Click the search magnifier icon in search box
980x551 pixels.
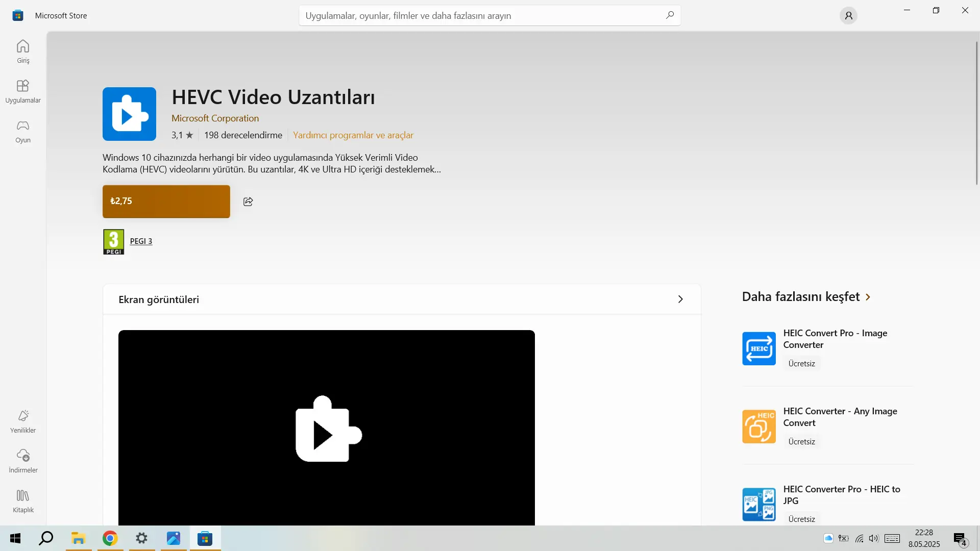click(x=670, y=15)
